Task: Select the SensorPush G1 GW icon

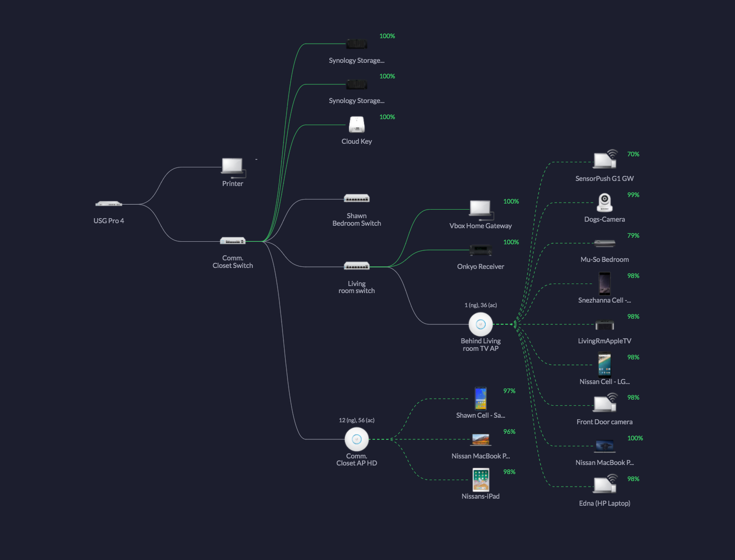Action: point(604,160)
